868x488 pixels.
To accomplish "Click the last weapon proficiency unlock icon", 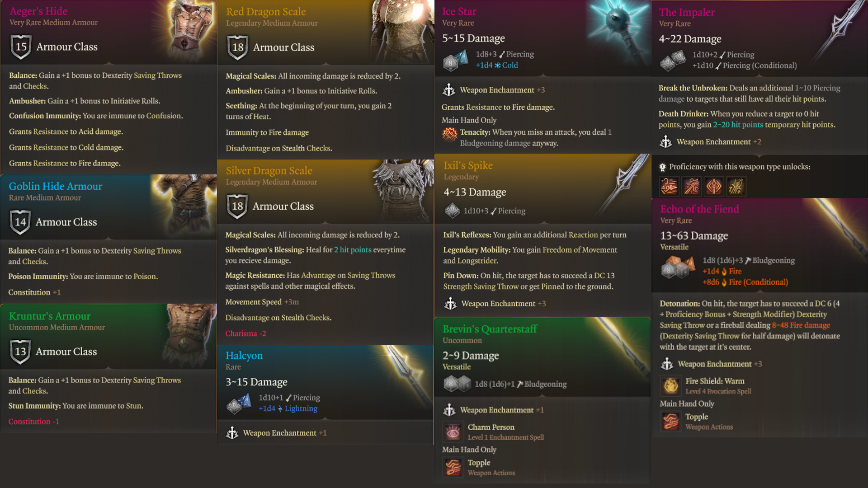I will (x=736, y=186).
